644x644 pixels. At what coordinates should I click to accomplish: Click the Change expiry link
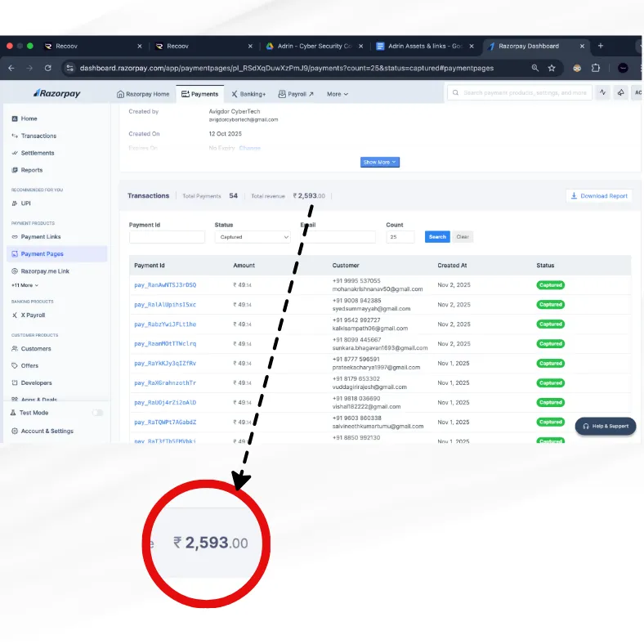pyautogui.click(x=250, y=148)
